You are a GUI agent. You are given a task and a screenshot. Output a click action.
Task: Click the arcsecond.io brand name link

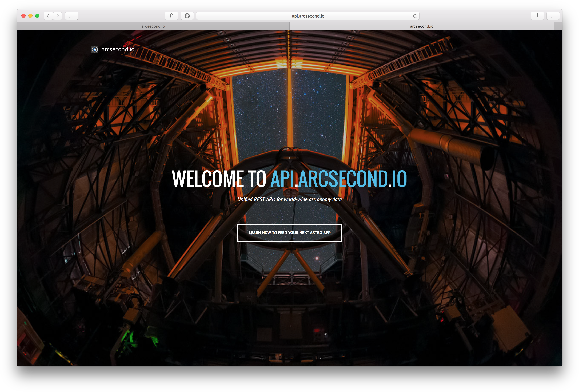[118, 49]
